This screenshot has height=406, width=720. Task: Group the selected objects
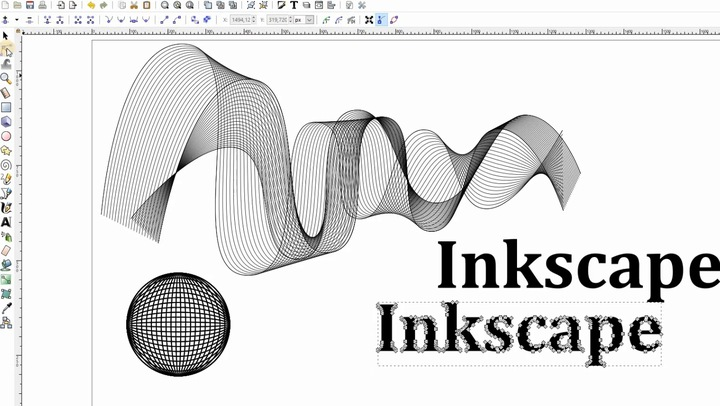point(251,6)
